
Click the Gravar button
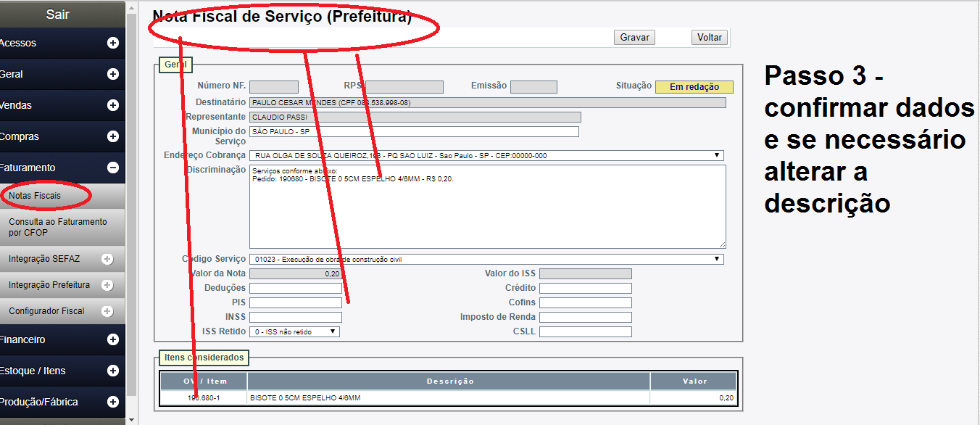(634, 38)
